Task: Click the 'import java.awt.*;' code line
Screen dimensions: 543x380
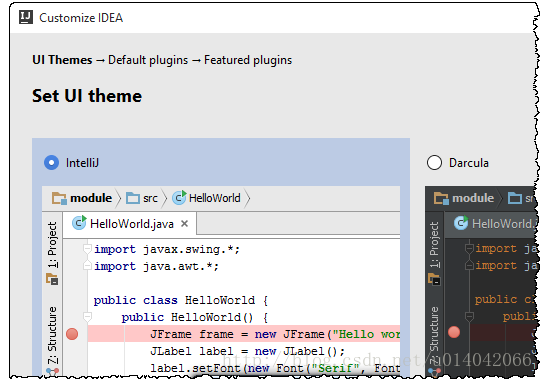Action: click(156, 266)
